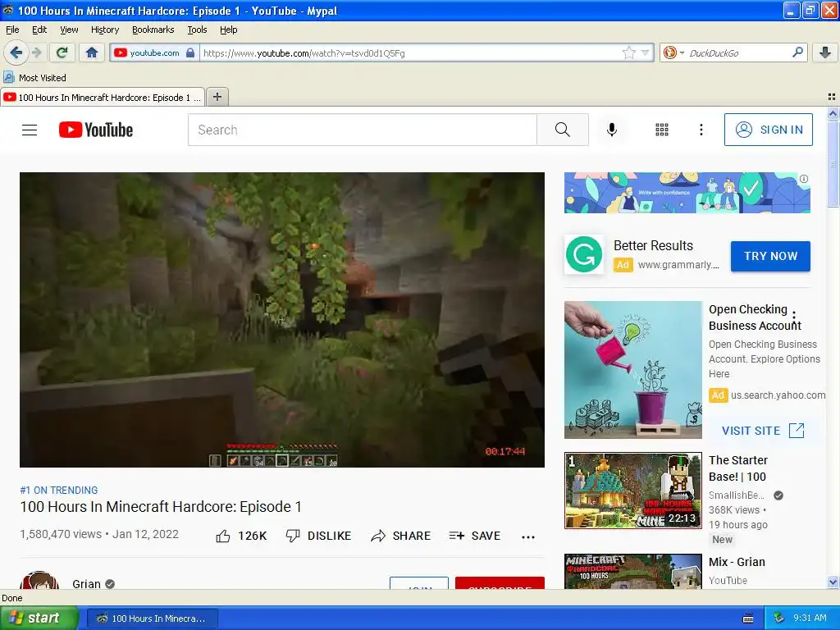Click SAVE to playlist button
This screenshot has height=630, width=840.
click(x=475, y=536)
